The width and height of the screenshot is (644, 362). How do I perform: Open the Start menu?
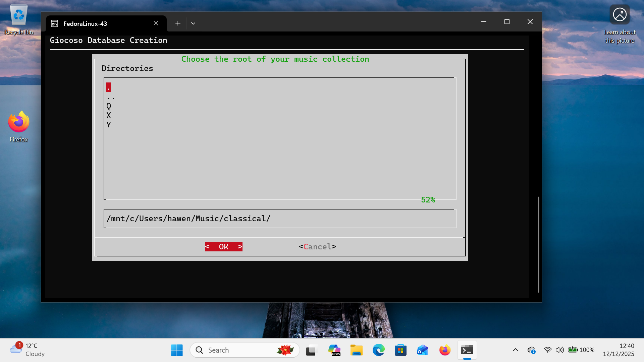(177, 350)
